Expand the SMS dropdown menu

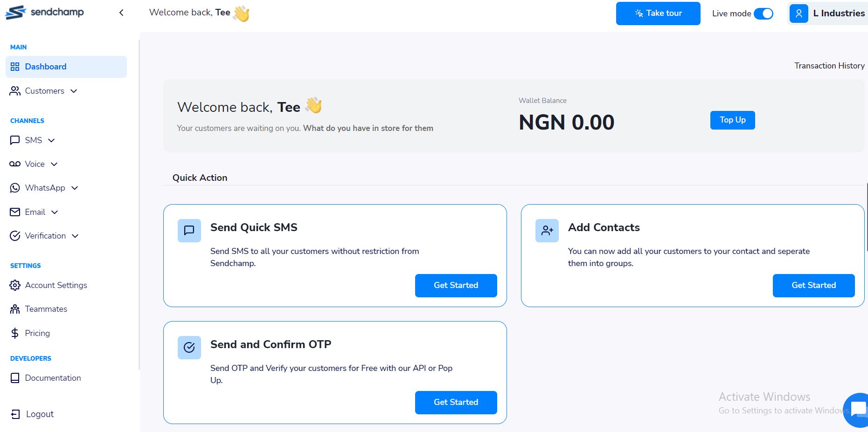(52, 140)
